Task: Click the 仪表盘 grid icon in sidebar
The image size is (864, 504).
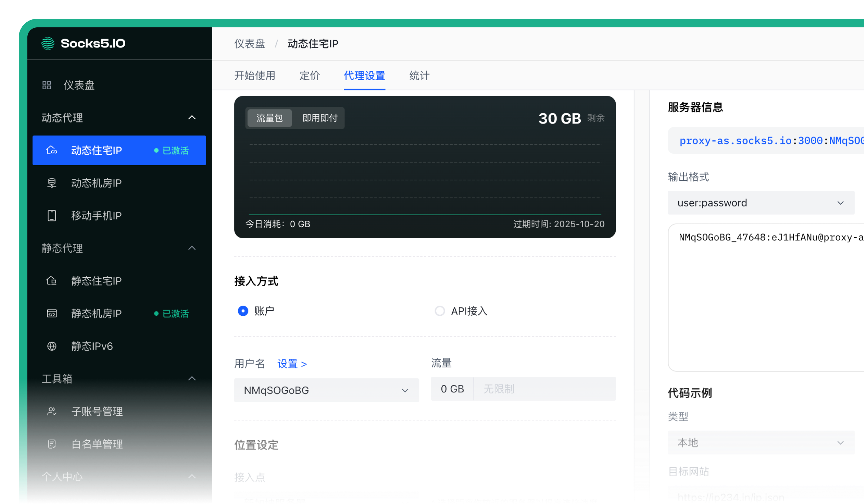Action: click(x=46, y=85)
